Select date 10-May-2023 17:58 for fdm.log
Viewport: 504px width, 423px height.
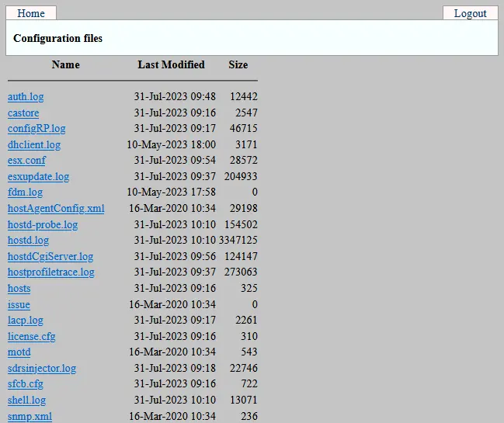tap(172, 192)
